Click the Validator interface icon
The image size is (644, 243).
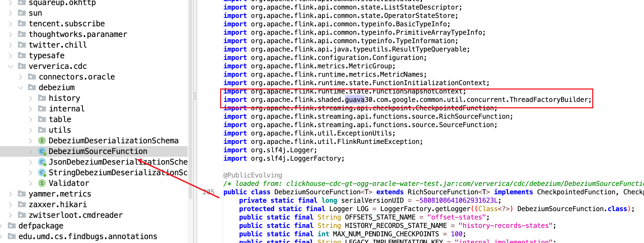(x=42, y=183)
